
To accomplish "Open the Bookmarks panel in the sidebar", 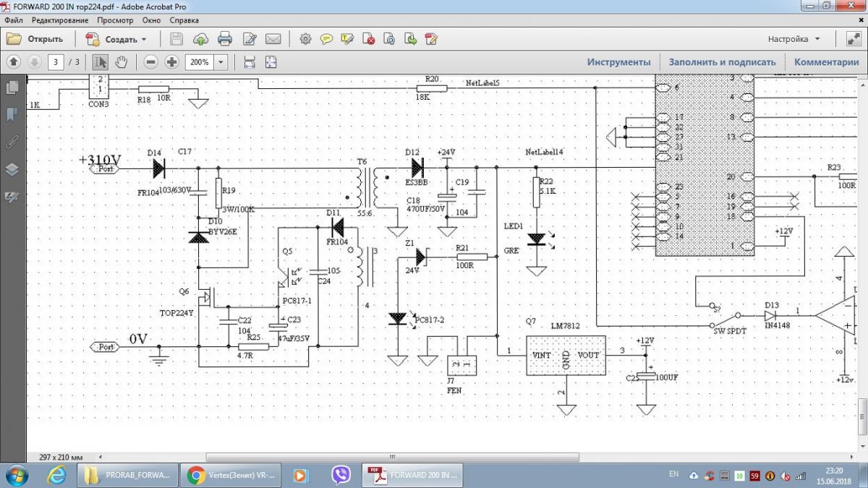I will point(12,114).
